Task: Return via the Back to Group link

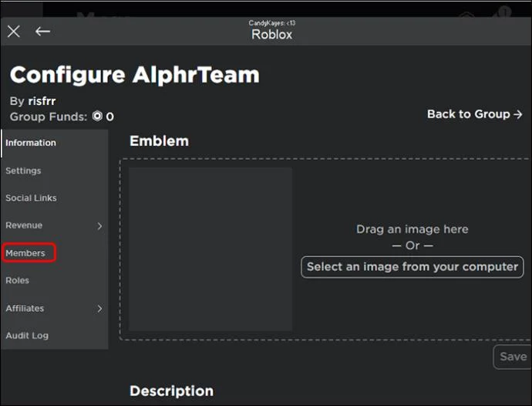Action: 474,114
